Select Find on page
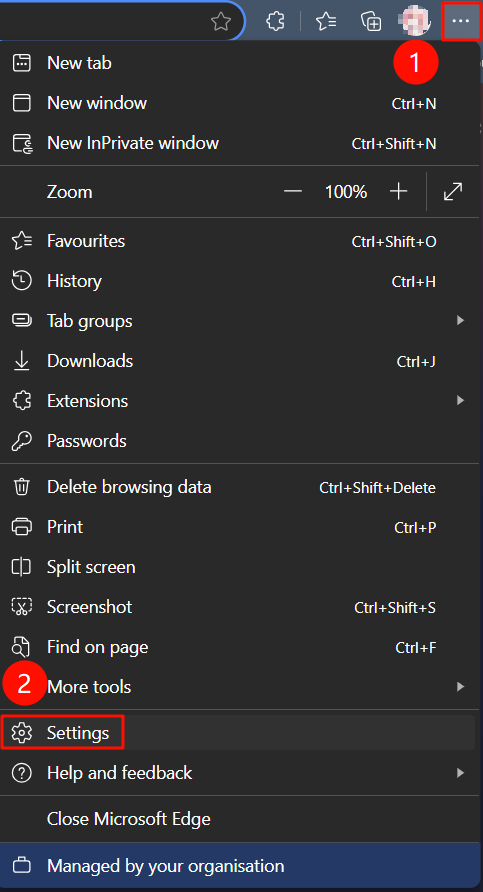Image resolution: width=483 pixels, height=892 pixels. [x=240, y=647]
